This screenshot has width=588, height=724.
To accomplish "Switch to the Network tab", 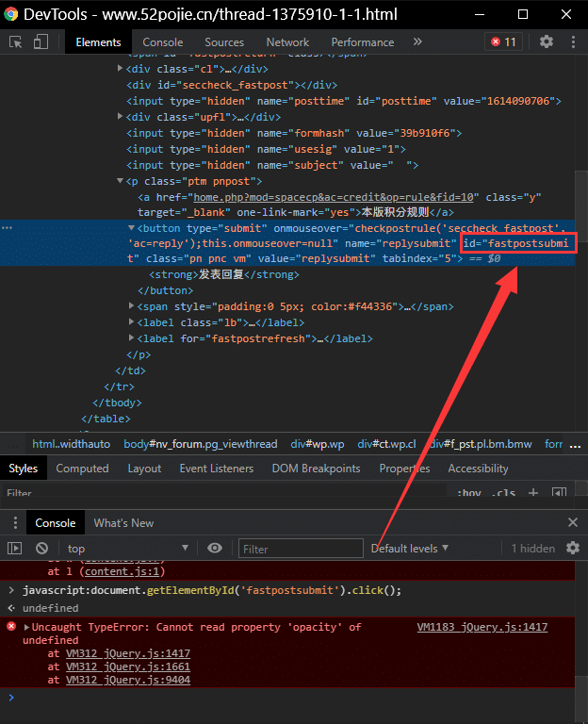I will click(287, 41).
